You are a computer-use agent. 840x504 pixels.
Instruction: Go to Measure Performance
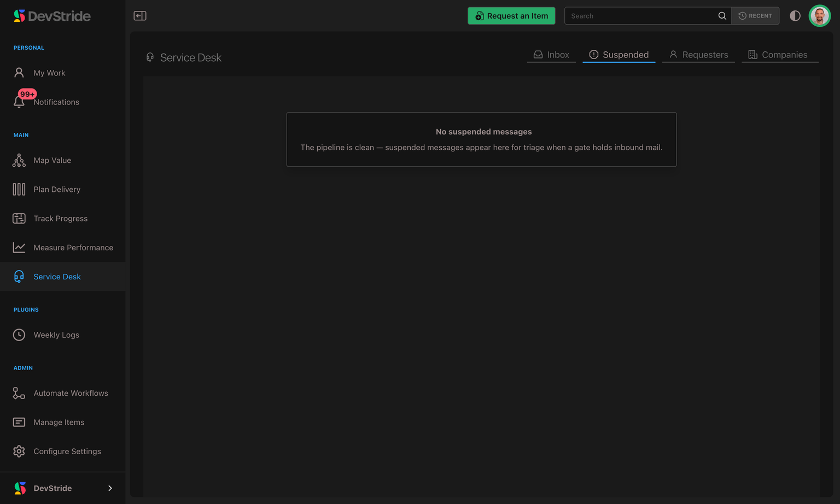coord(63,248)
